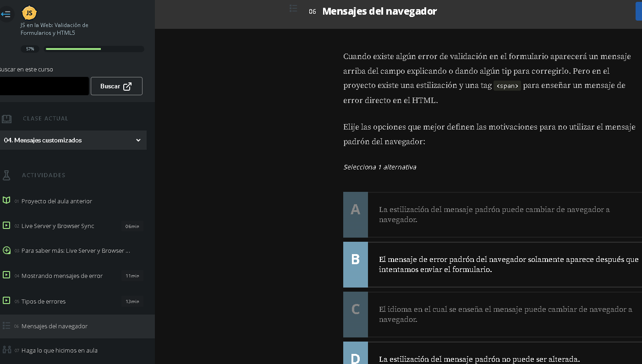Click the green course progress bar
Image resolution: width=642 pixels, height=364 pixels.
94,49
